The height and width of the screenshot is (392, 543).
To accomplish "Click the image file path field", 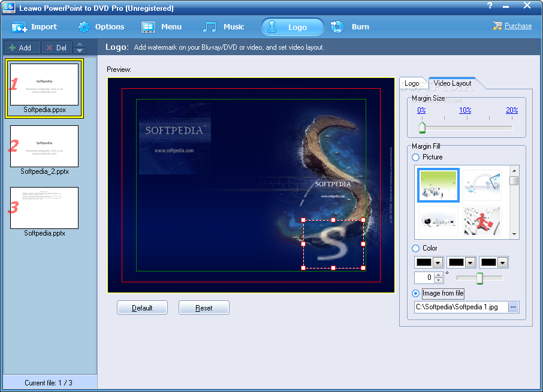I will coord(461,307).
